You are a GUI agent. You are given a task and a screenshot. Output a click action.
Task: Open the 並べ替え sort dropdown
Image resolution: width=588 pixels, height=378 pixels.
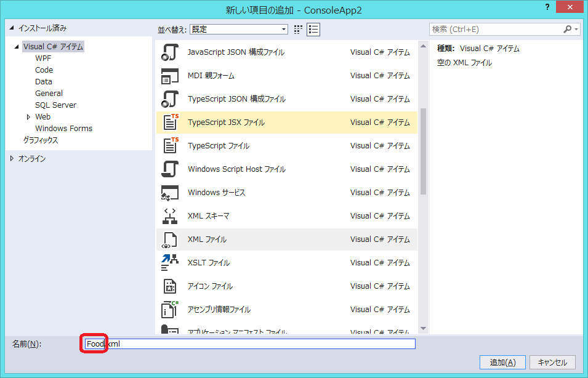(239, 30)
